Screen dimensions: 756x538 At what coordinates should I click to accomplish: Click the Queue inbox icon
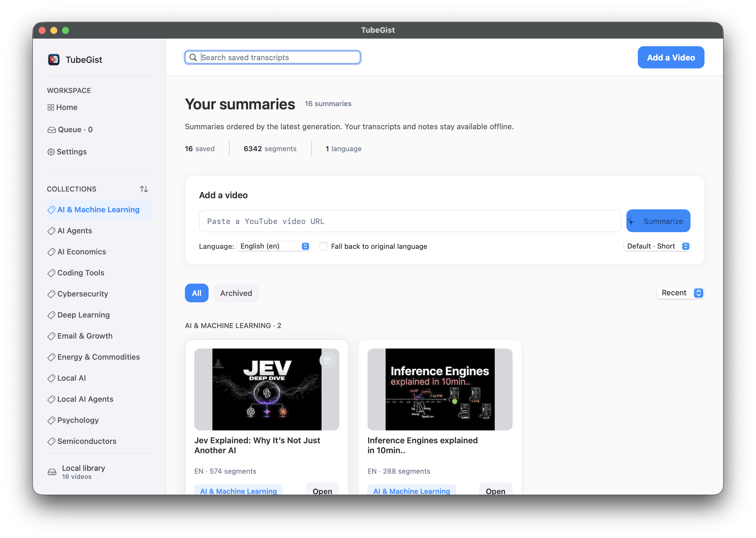point(52,130)
